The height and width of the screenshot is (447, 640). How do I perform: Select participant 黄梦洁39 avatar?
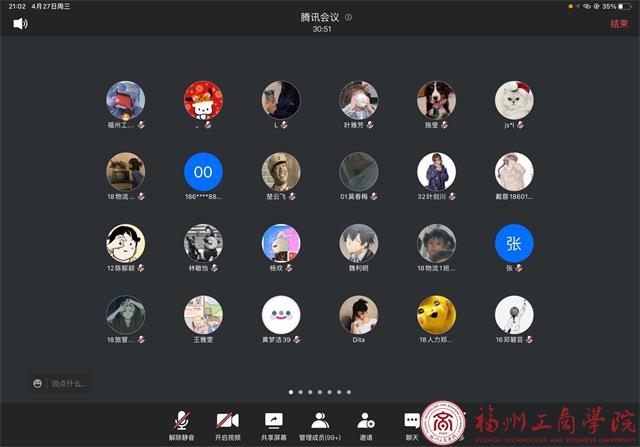pyautogui.click(x=281, y=315)
